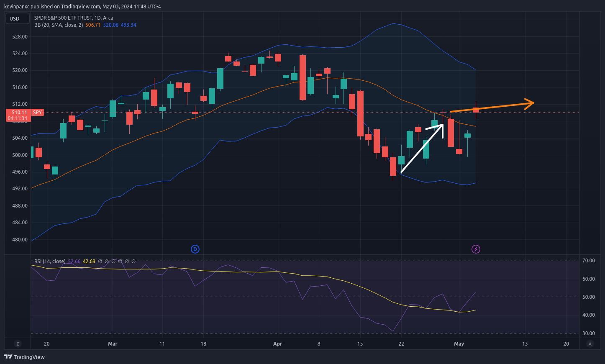605x364 pixels.
Task: Click the 500.00 price axis label
Action: pos(20,155)
